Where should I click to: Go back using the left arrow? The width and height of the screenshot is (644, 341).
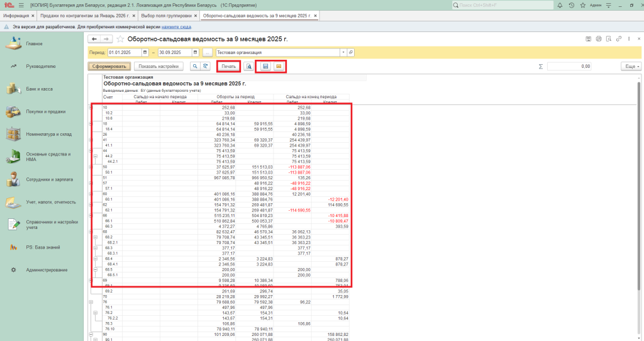pos(95,39)
